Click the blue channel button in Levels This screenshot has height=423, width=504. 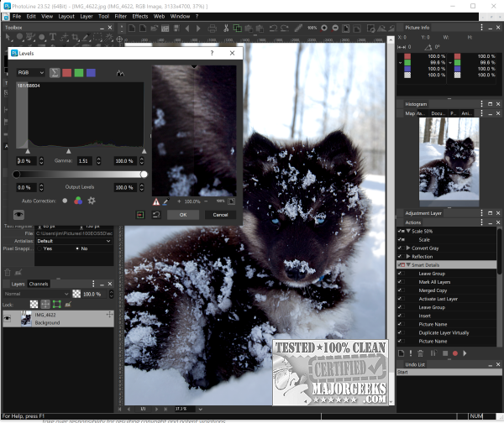(91, 73)
